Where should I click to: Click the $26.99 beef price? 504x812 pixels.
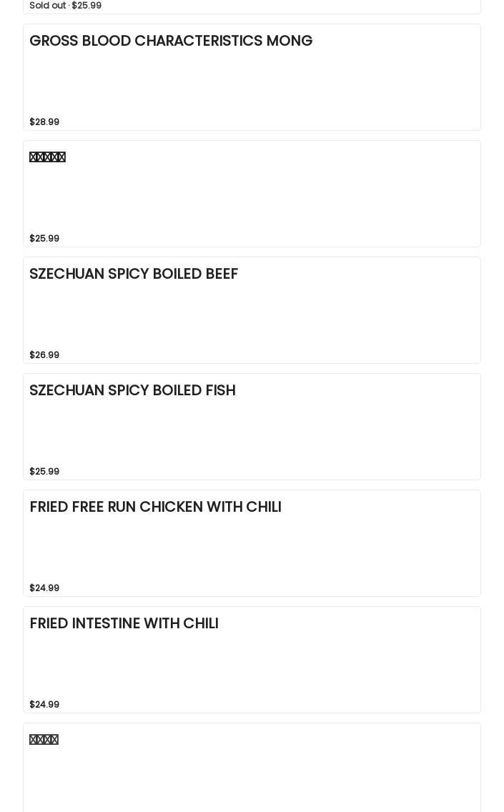pyautogui.click(x=44, y=355)
